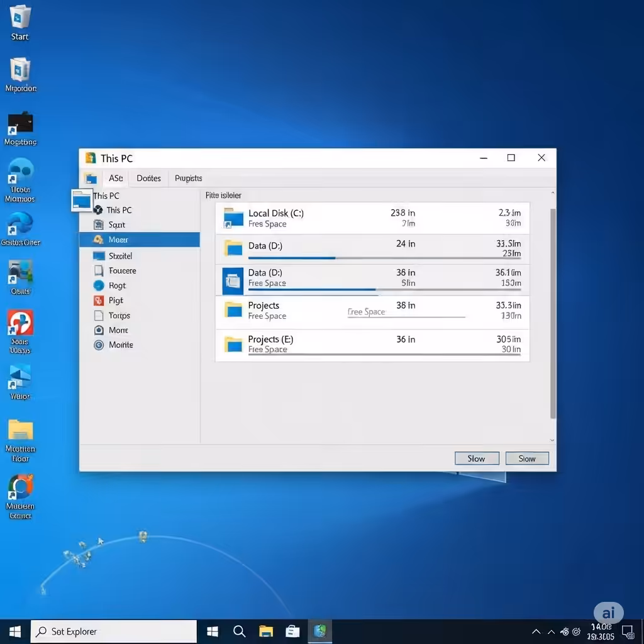Select the indented This PC sidebar item
Viewport: 644px width, 644px height.
tap(119, 210)
